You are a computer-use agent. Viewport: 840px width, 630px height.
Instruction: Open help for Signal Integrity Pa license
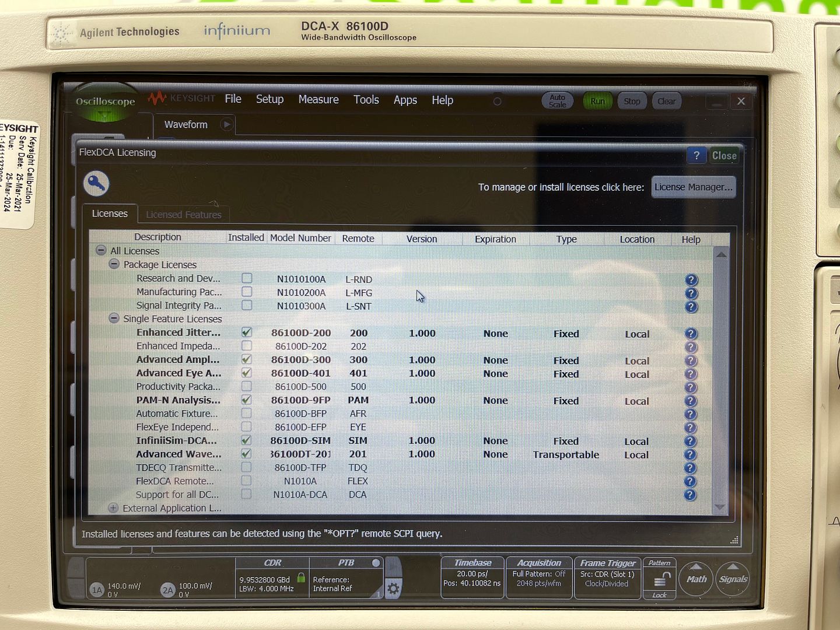click(x=691, y=307)
